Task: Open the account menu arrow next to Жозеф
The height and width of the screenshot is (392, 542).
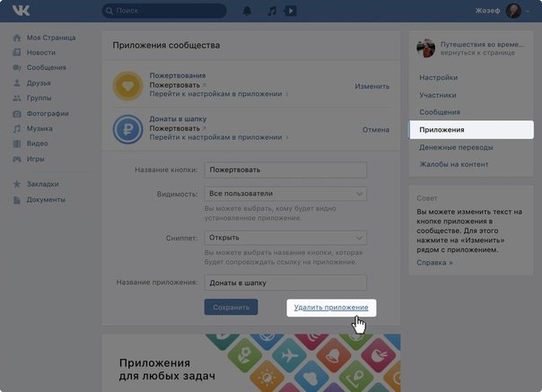Action: point(528,11)
